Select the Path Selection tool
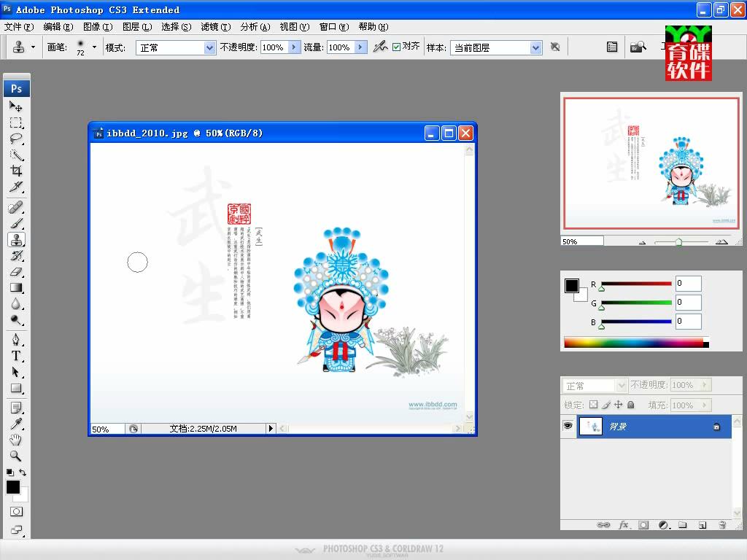 coord(16,372)
